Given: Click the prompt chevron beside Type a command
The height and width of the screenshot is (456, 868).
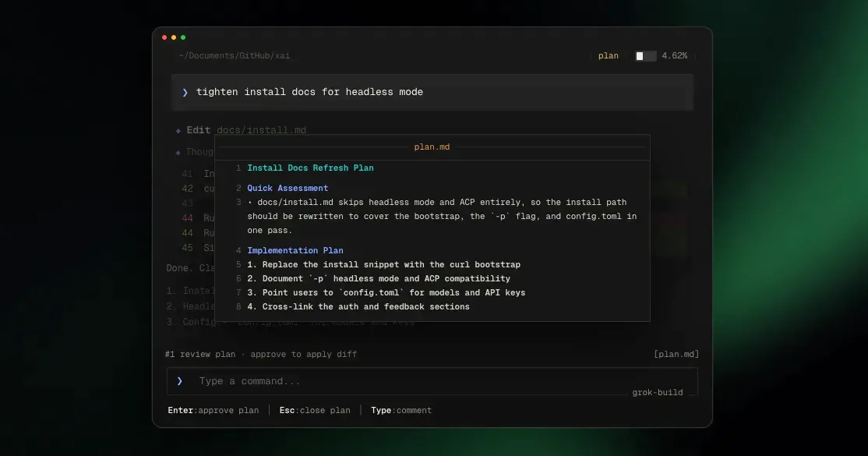Looking at the screenshot, I should tap(179, 381).
